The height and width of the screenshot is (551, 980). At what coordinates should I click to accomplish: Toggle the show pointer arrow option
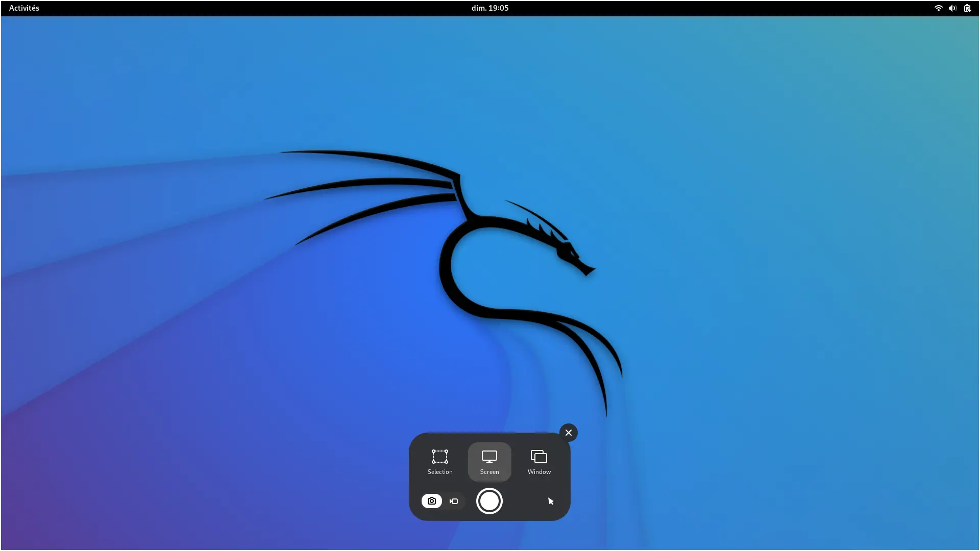[x=550, y=501]
